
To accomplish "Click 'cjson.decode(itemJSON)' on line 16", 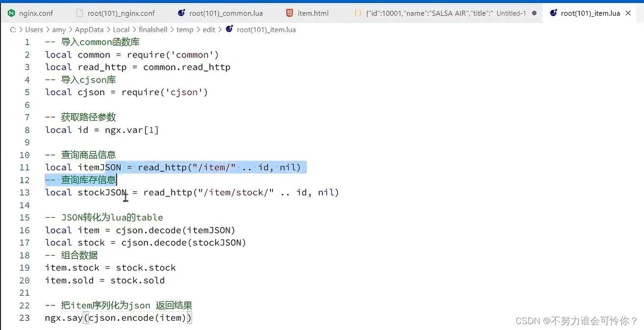I will 175,230.
